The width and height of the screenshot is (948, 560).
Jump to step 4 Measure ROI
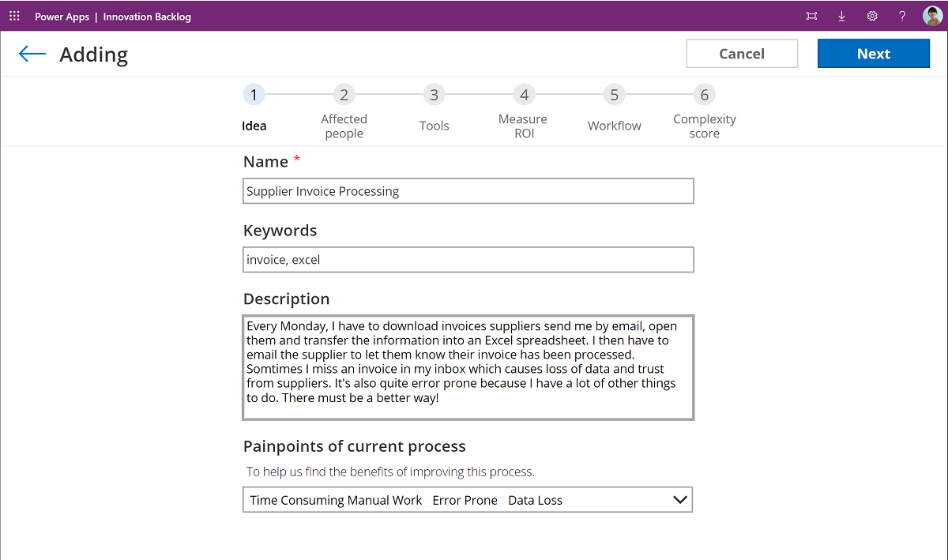[524, 94]
